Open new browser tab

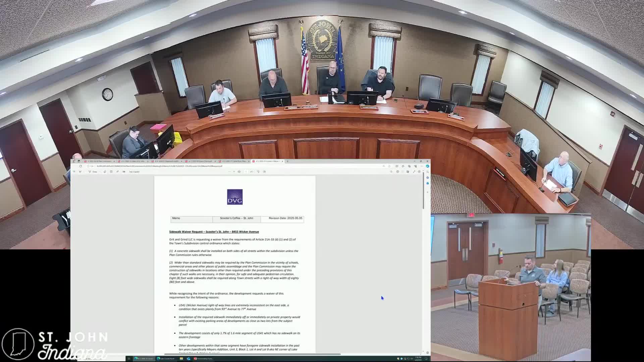click(287, 161)
